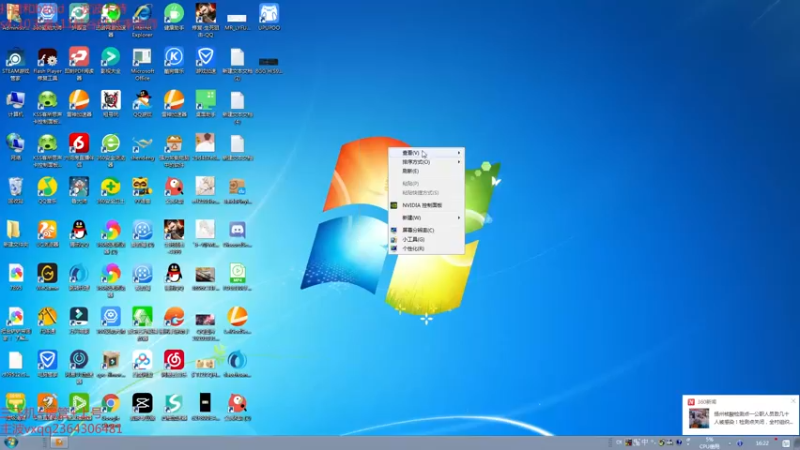Open the orange pinned taskbar program
800x450 pixels.
click(x=59, y=442)
